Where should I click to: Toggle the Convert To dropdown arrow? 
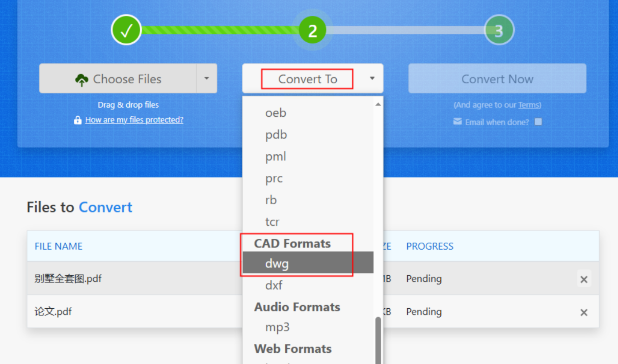point(372,78)
